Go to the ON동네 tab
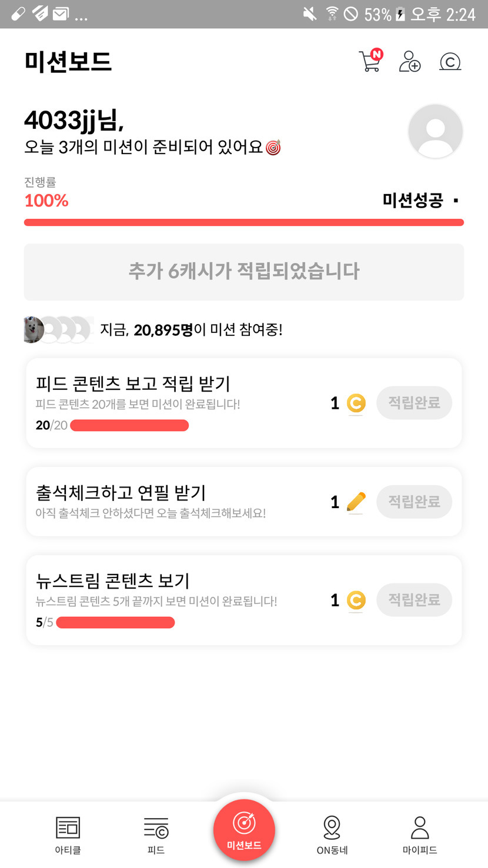Viewport: 488px width, 868px height. pos(332,834)
